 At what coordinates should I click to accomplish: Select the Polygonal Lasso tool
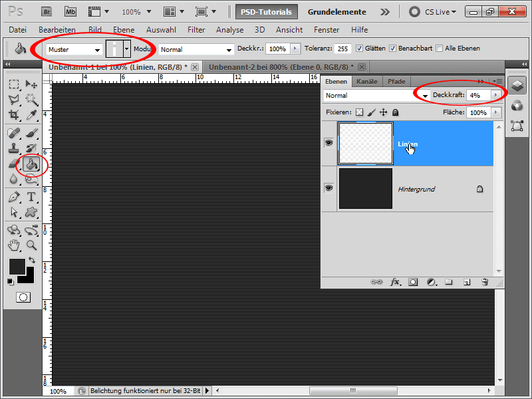[x=13, y=99]
